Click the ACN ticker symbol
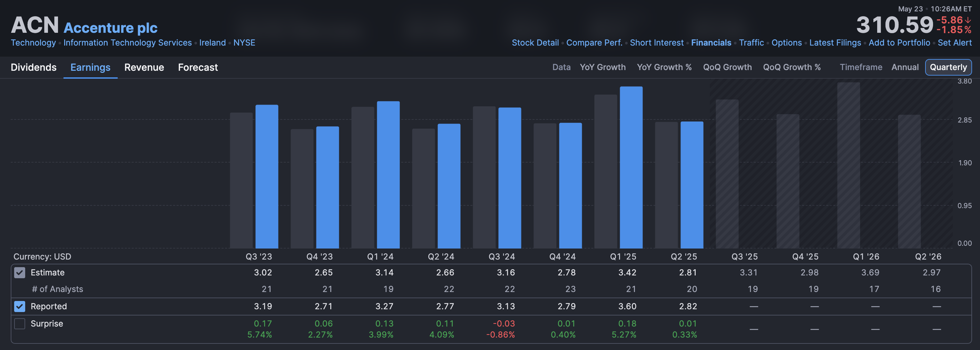This screenshot has width=980, height=350. click(35, 25)
